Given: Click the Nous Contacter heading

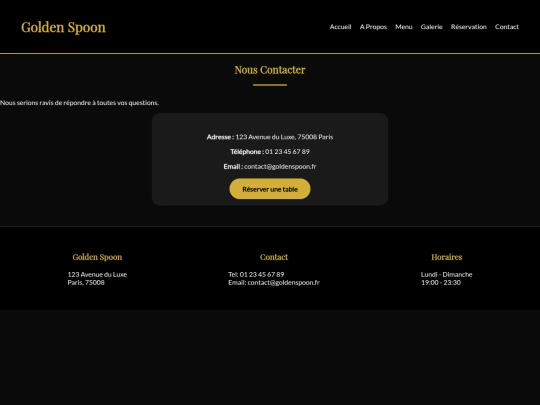Looking at the screenshot, I should [x=270, y=70].
